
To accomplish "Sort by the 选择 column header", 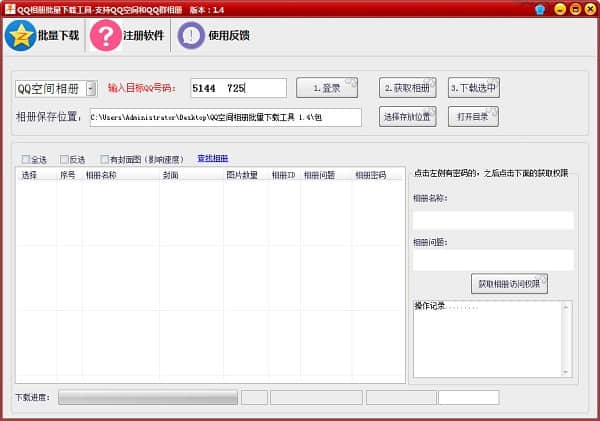I will (29, 175).
